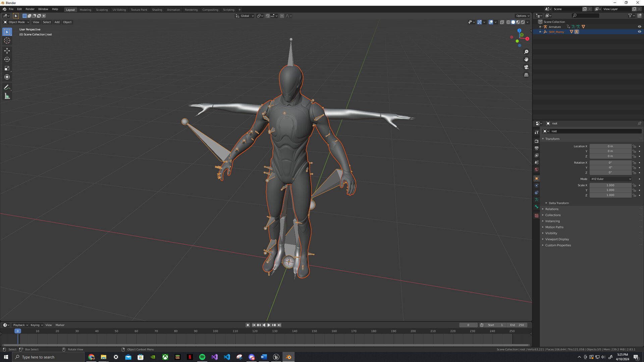644x362 pixels.
Task: Hide the Armature in the outliner
Action: [639, 27]
